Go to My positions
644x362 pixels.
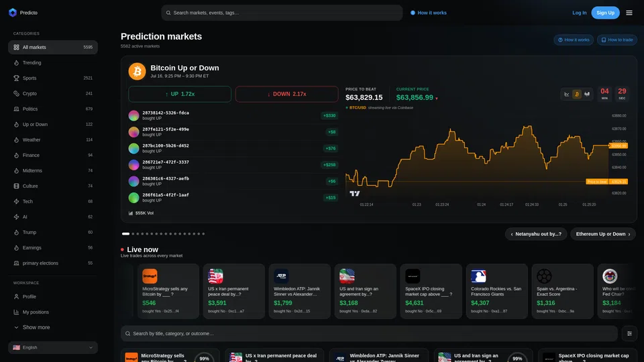53,312
